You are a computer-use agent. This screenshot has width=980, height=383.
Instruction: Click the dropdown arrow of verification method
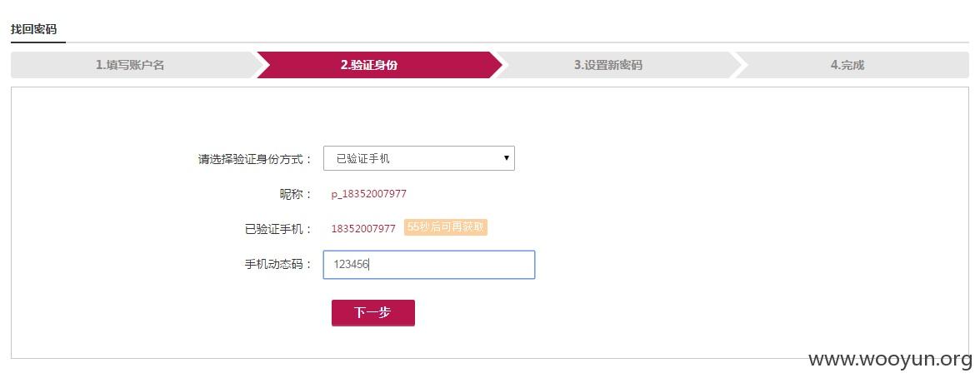[507, 159]
